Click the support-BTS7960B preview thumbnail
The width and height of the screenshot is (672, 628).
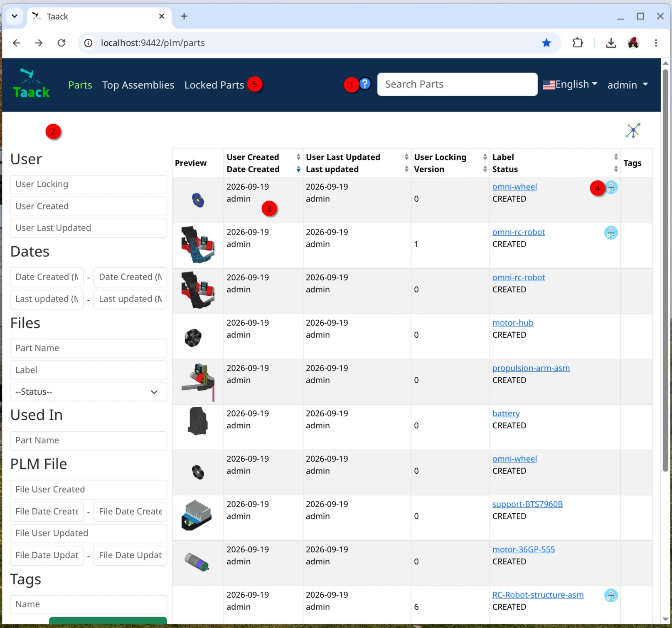[197, 515]
